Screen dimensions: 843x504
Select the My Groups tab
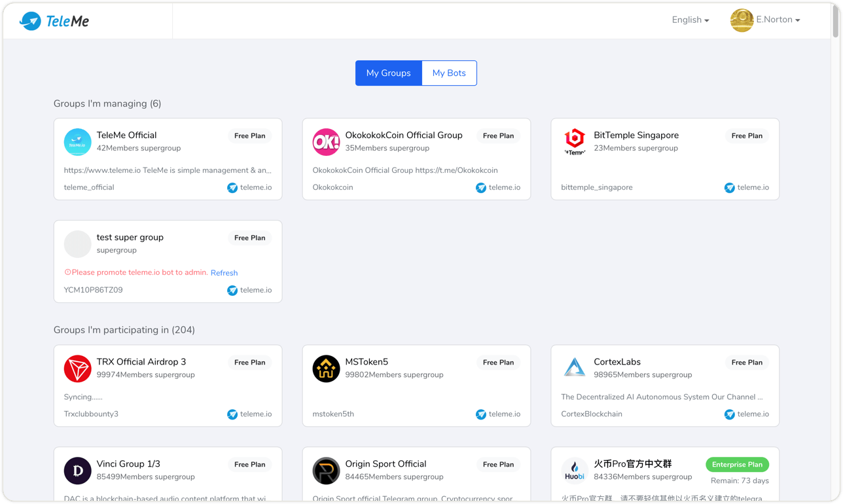click(388, 73)
